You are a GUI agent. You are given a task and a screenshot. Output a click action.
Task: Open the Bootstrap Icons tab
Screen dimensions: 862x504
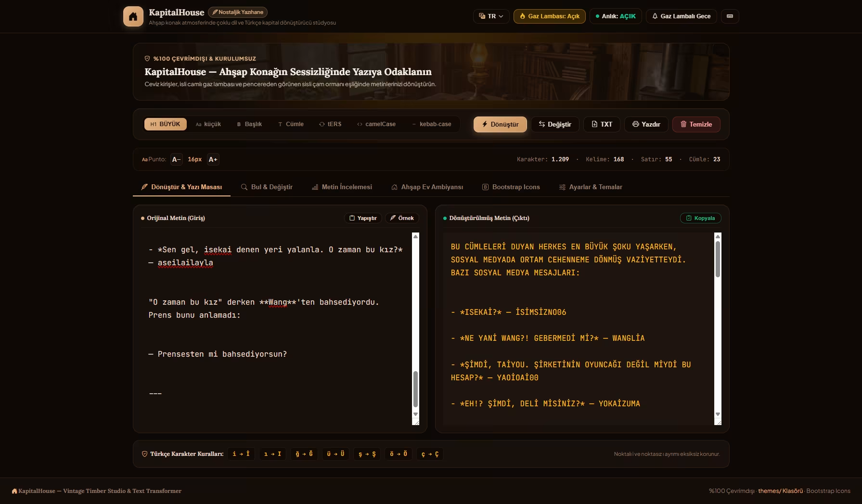click(x=511, y=187)
